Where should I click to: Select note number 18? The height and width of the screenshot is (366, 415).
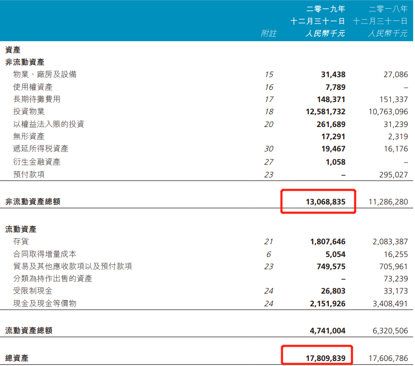[269, 112]
